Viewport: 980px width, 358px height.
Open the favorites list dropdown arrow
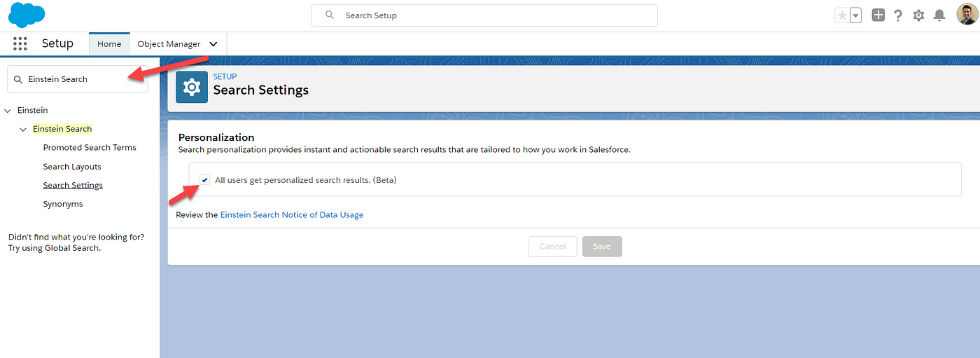[855, 15]
